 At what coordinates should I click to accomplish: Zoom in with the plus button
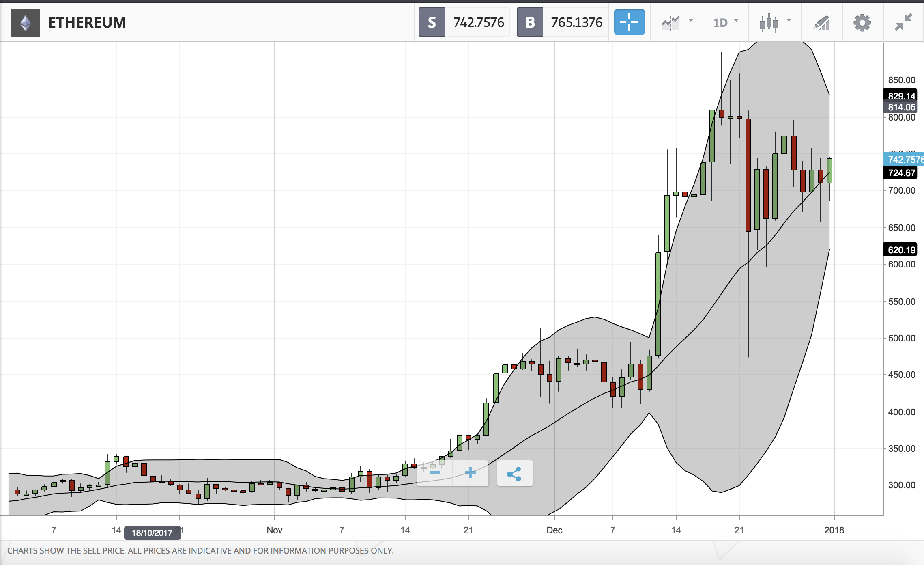click(x=471, y=473)
